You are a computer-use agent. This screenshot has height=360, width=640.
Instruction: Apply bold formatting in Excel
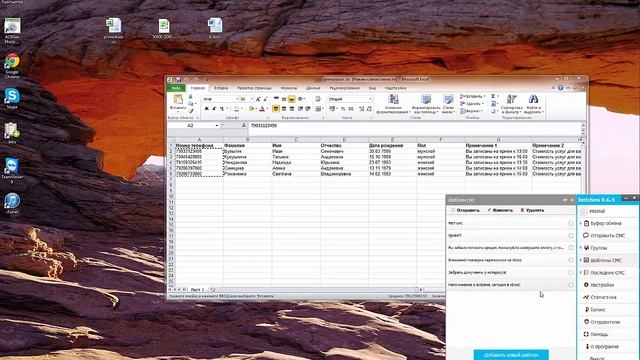tap(207, 109)
